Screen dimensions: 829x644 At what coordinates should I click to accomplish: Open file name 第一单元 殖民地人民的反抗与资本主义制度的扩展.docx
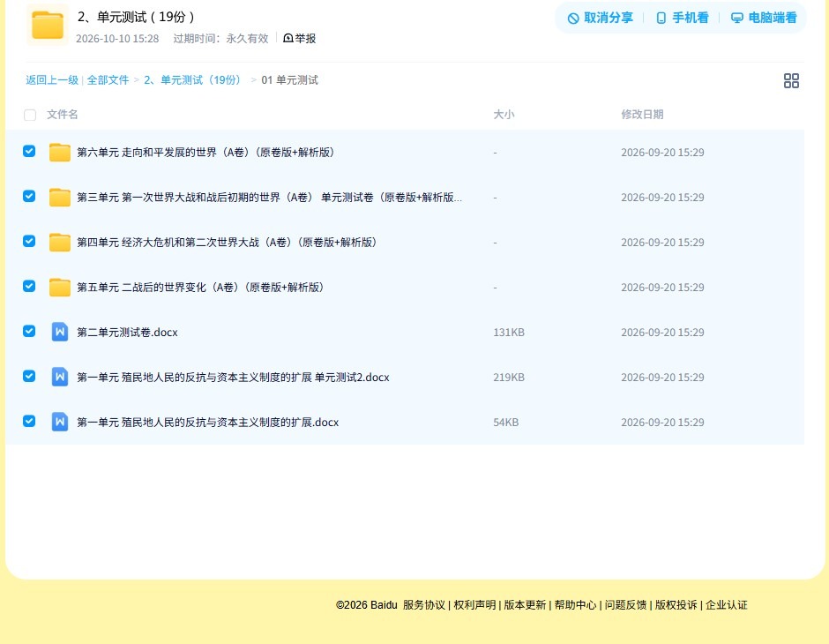click(208, 422)
